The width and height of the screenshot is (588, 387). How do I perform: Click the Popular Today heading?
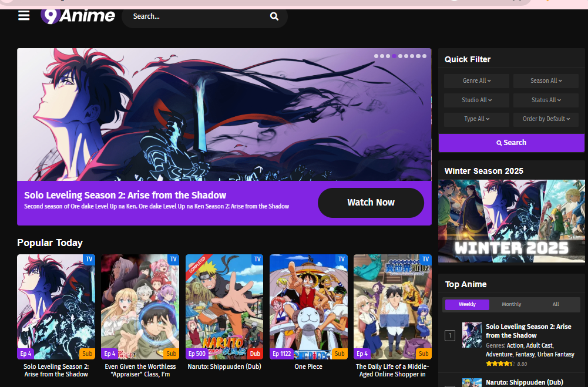[x=50, y=243]
